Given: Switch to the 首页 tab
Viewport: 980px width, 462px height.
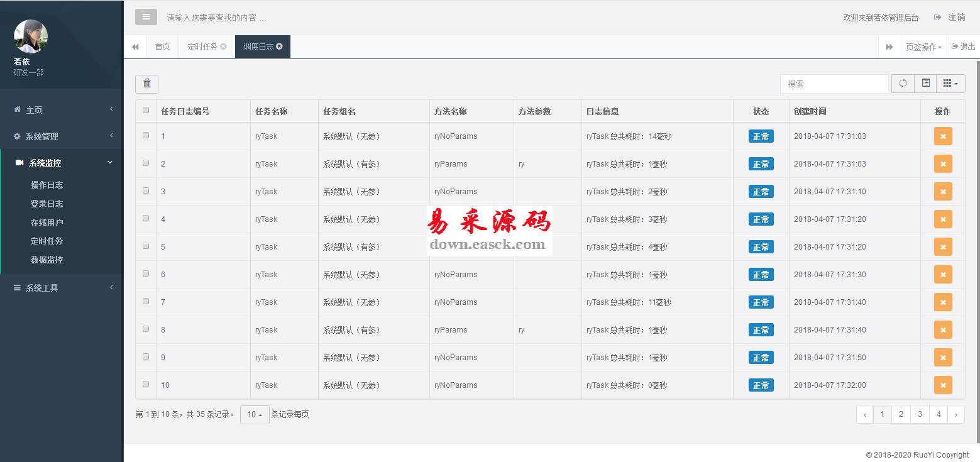Looking at the screenshot, I should pos(162,47).
